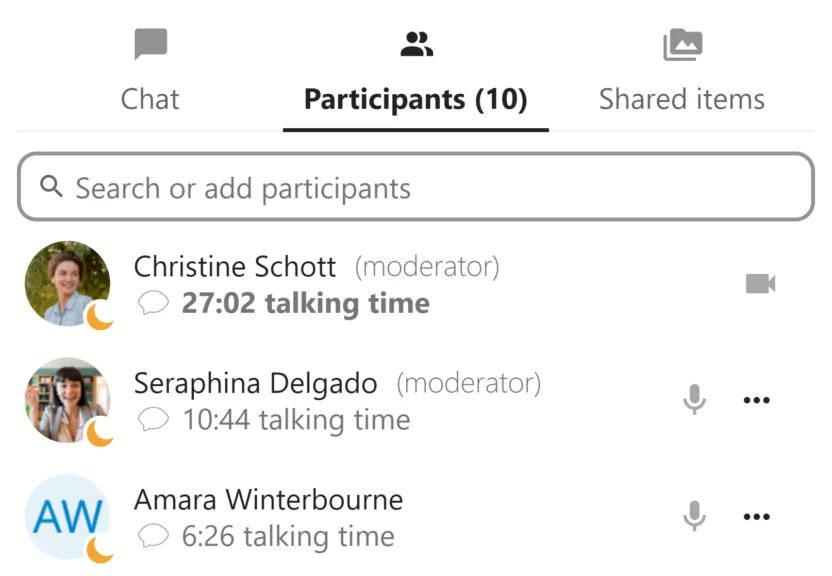Click the Chat speech bubble icon
Image resolution: width=832 pixels, height=576 pixels.
pyautogui.click(x=151, y=44)
